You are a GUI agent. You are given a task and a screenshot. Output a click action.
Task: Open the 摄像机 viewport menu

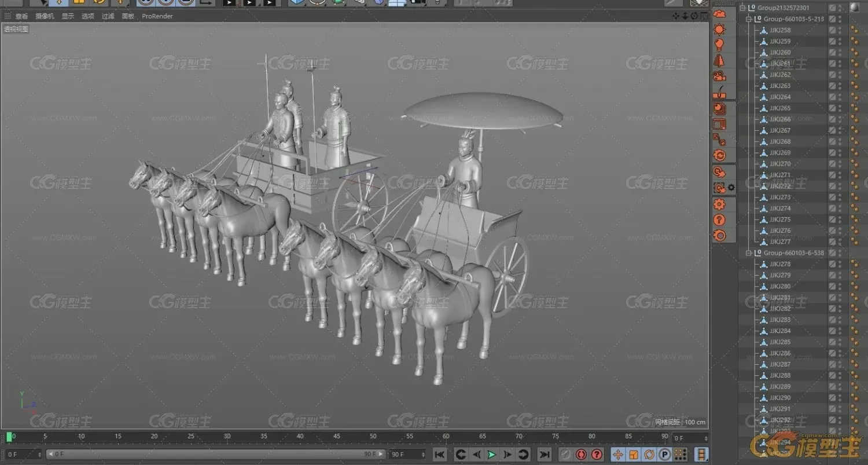pos(45,16)
